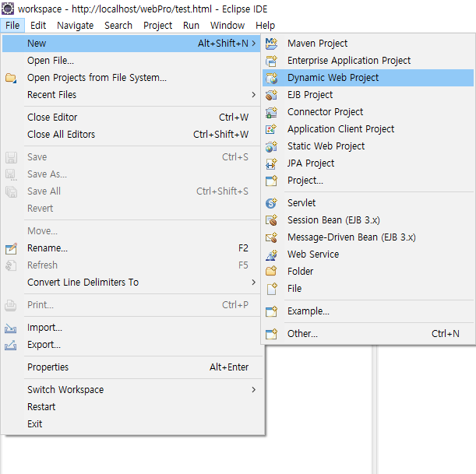476x474 pixels.
Task: Click the Servlet icon
Action: pyautogui.click(x=271, y=203)
